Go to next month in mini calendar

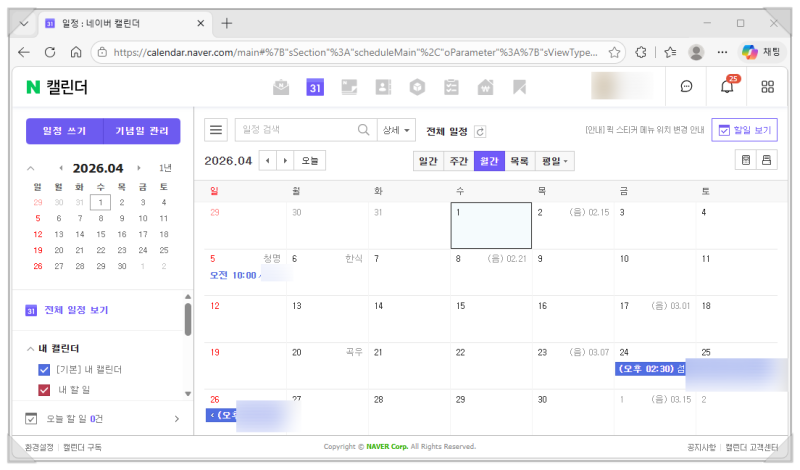coord(138,168)
